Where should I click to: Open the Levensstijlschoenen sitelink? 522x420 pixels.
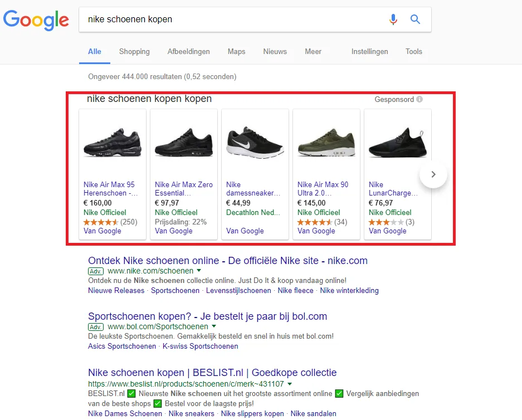coord(238,291)
